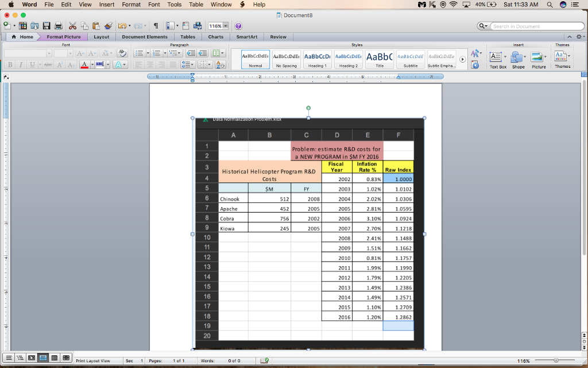Apply text highlight color button
588x368 pixels.
[x=100, y=64]
